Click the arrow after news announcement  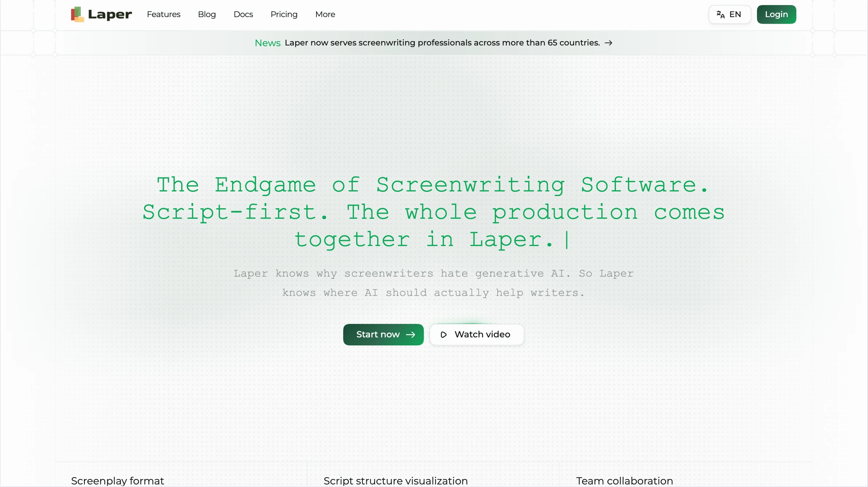[608, 43]
